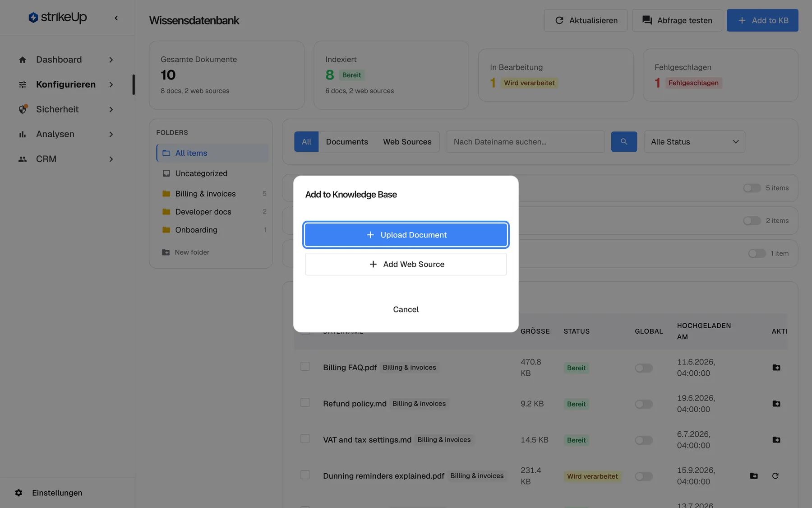Viewport: 812px width, 508px height.
Task: Move Billing FAQ.pdf to folder icon
Action: click(776, 368)
